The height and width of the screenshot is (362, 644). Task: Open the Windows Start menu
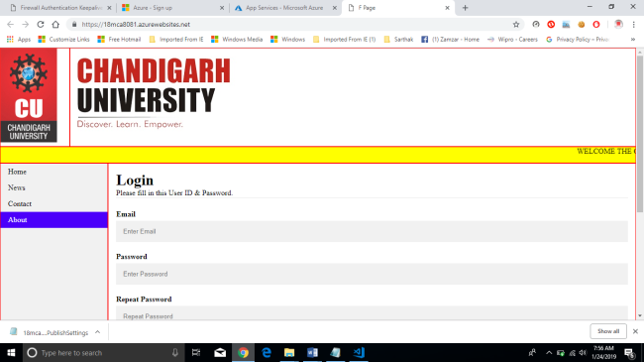(11, 352)
